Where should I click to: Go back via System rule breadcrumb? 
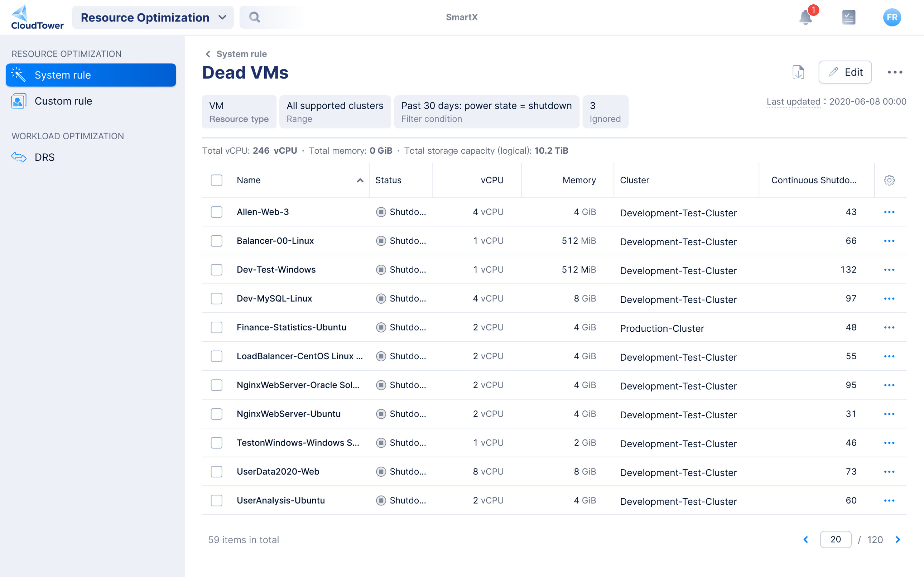tap(236, 54)
